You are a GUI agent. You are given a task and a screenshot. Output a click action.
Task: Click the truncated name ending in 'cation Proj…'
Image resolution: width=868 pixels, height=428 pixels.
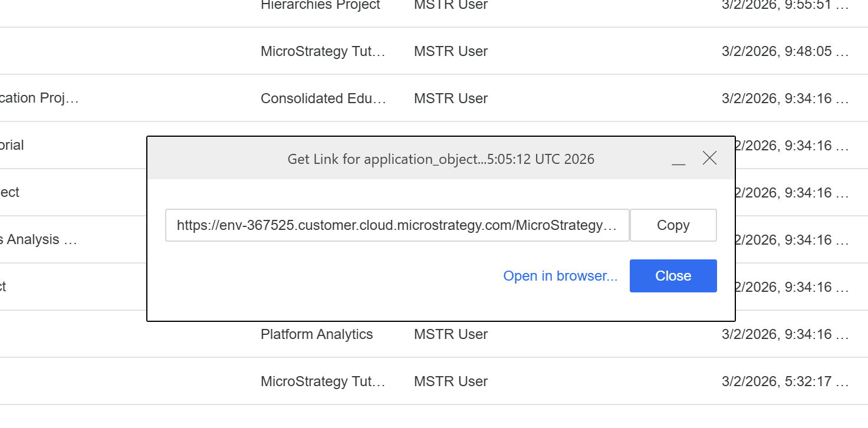(x=39, y=98)
